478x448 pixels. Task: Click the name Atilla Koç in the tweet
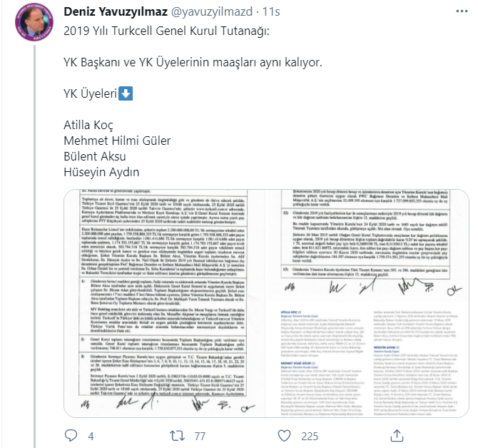click(x=88, y=125)
